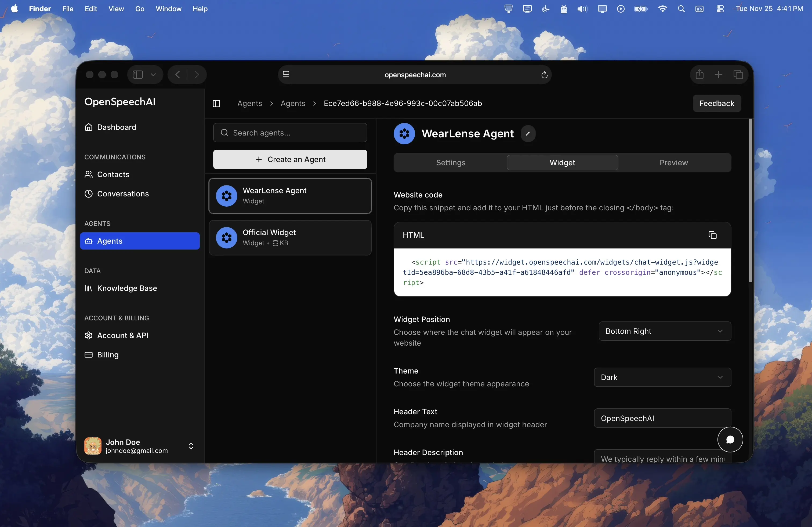Copy the HTML snippet with copy icon
Screen dimensions: 812x527
[x=712, y=235]
